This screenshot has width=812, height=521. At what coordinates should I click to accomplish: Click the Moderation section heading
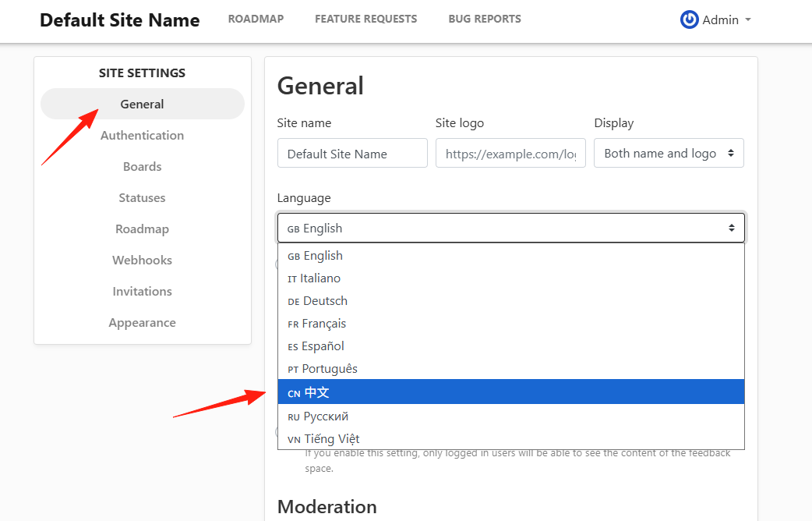327,506
